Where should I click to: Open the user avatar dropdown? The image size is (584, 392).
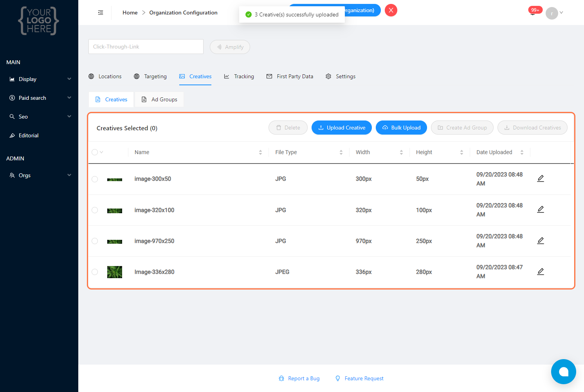(x=554, y=13)
